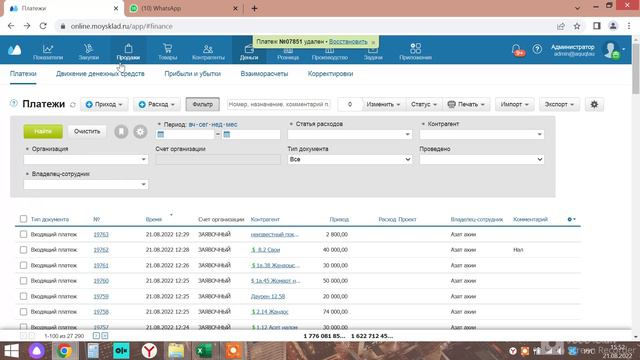This screenshot has width=640, height=360.
Task: Open column settings gear in table header
Action: pyautogui.click(x=571, y=219)
